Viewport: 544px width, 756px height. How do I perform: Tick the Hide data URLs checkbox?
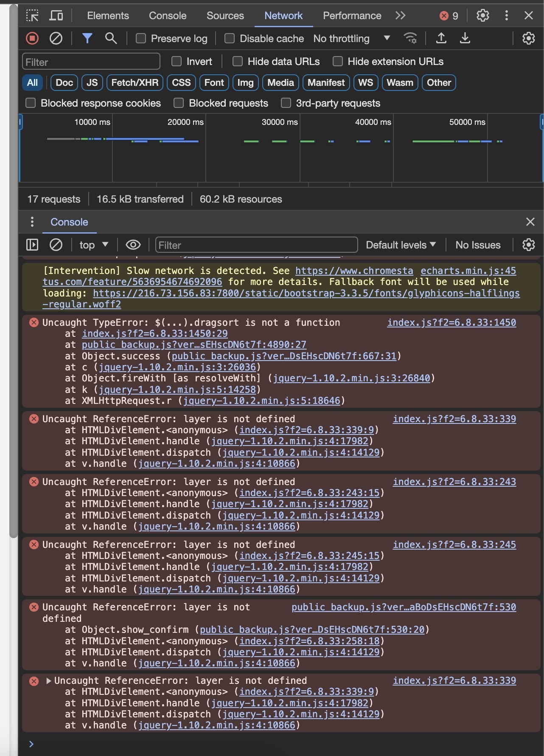(238, 62)
